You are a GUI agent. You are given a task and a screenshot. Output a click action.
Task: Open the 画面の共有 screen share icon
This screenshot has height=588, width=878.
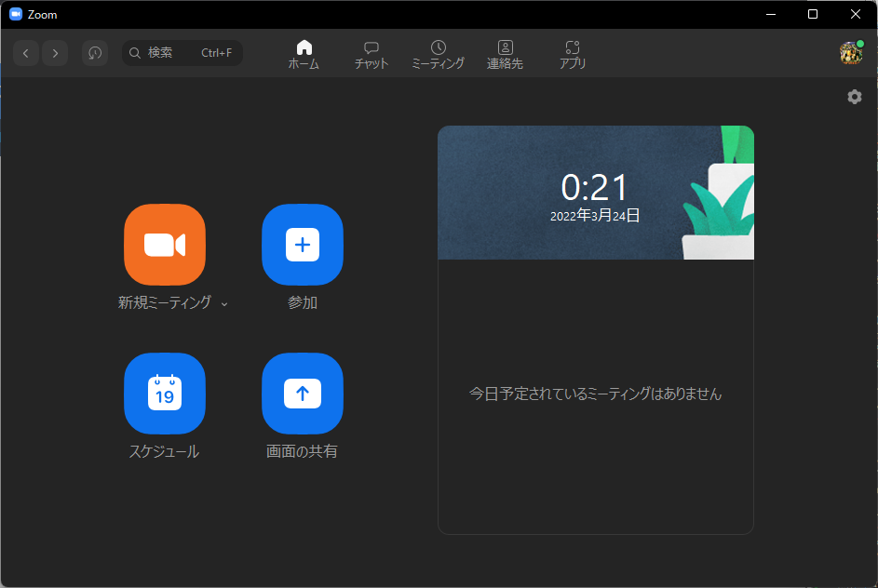pyautogui.click(x=303, y=394)
